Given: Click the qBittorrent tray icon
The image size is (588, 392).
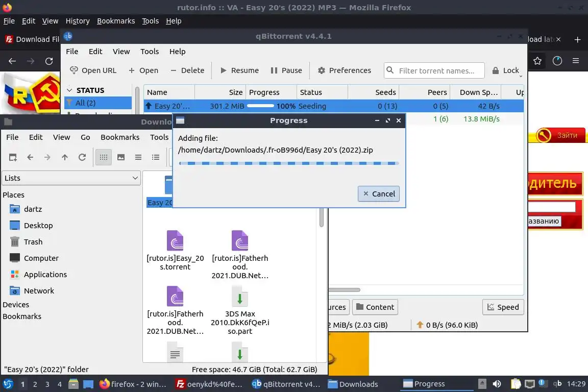Looking at the screenshot, I should pyautogui.click(x=557, y=383).
